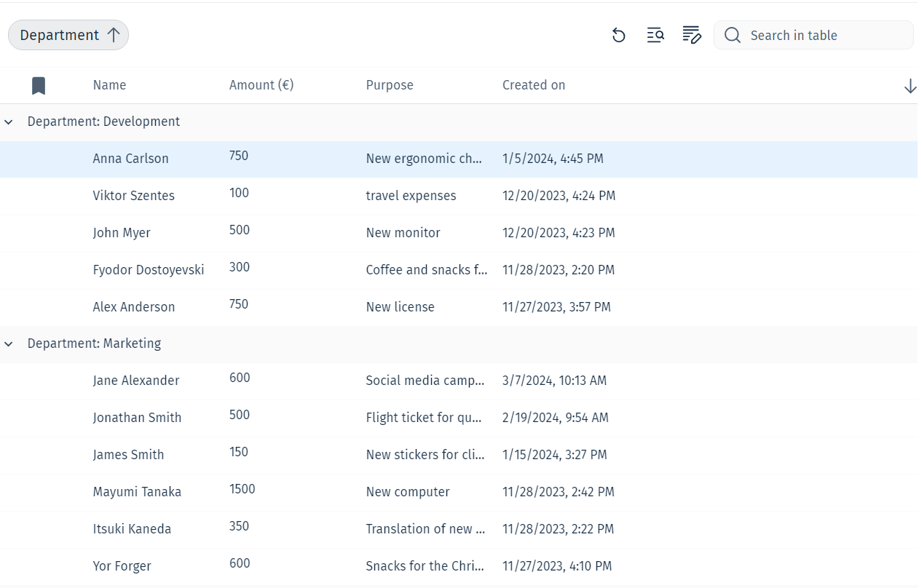Viewport: 919px width, 588px height.
Task: Select Fyodor Dostoyevski's name
Action: (149, 270)
